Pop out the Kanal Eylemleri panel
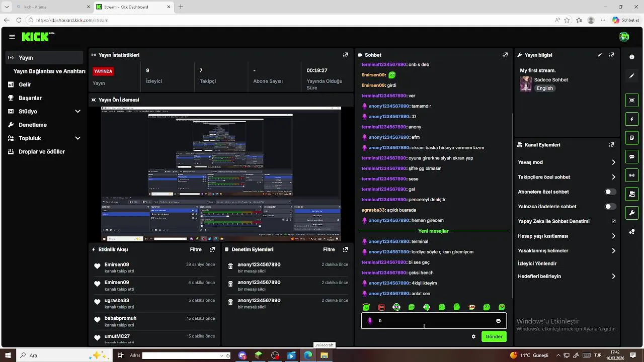This screenshot has height=362, width=644. tap(611, 145)
